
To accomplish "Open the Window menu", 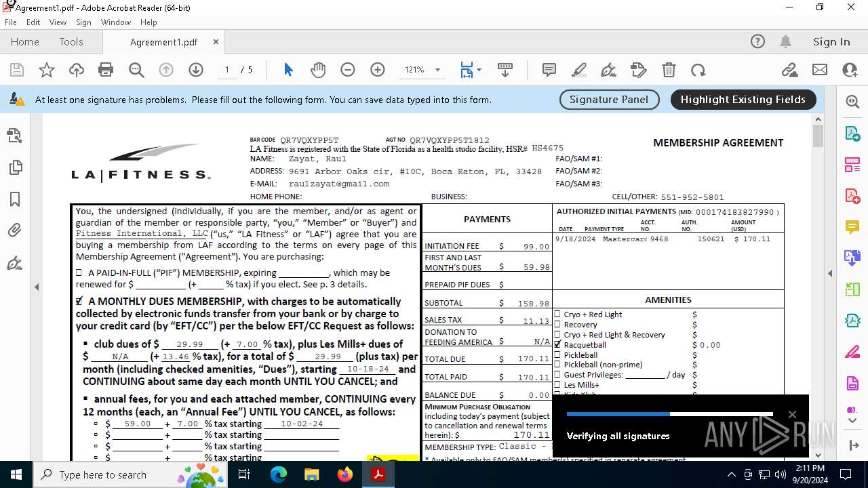I will tap(116, 22).
